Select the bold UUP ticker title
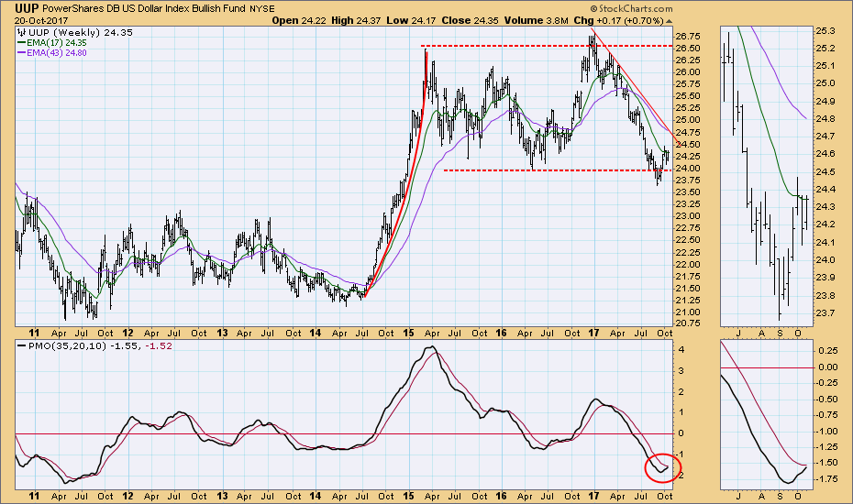The image size is (853, 504). pyautogui.click(x=26, y=8)
